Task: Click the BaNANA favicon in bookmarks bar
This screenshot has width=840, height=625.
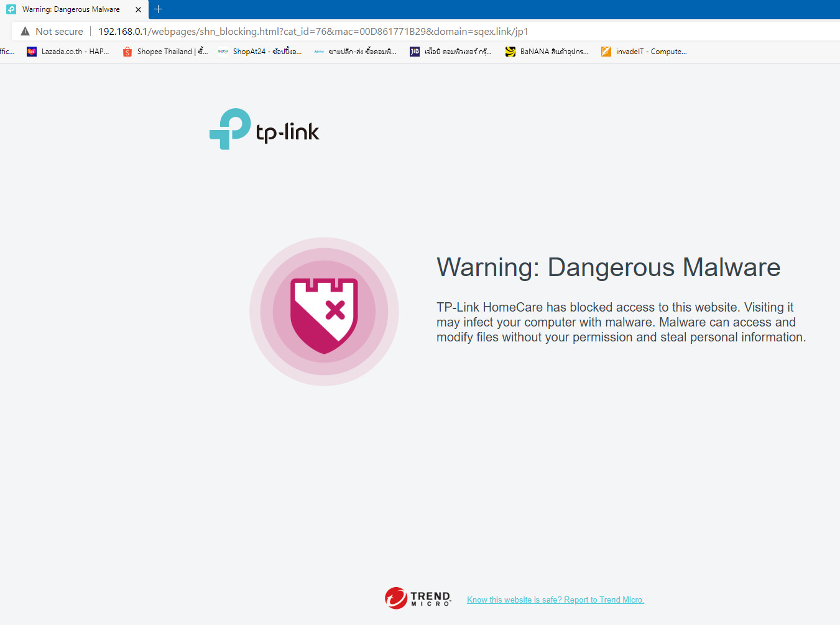Action: (510, 52)
